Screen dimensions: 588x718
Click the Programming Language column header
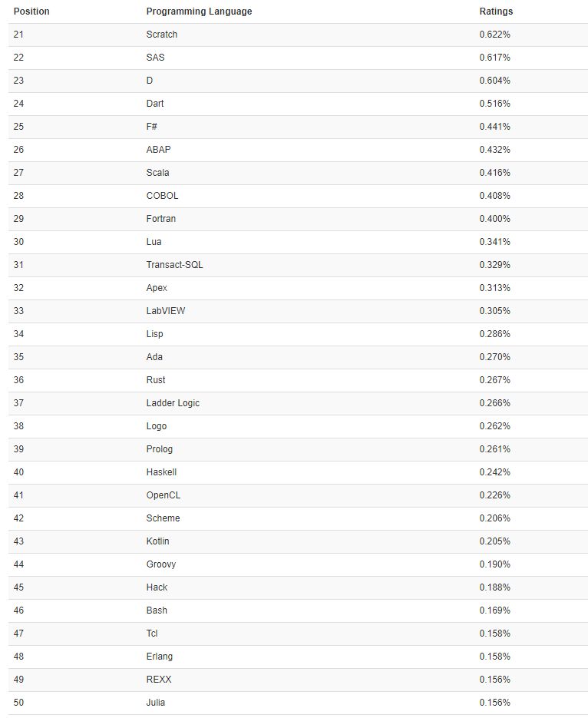coord(199,12)
